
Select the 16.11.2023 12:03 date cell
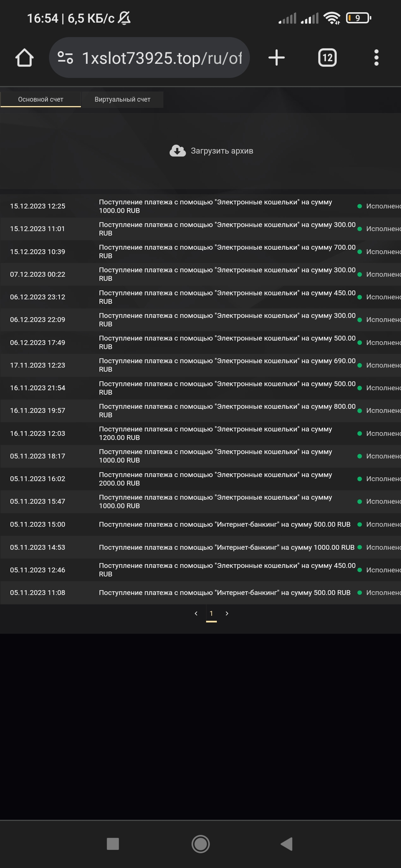(38, 434)
